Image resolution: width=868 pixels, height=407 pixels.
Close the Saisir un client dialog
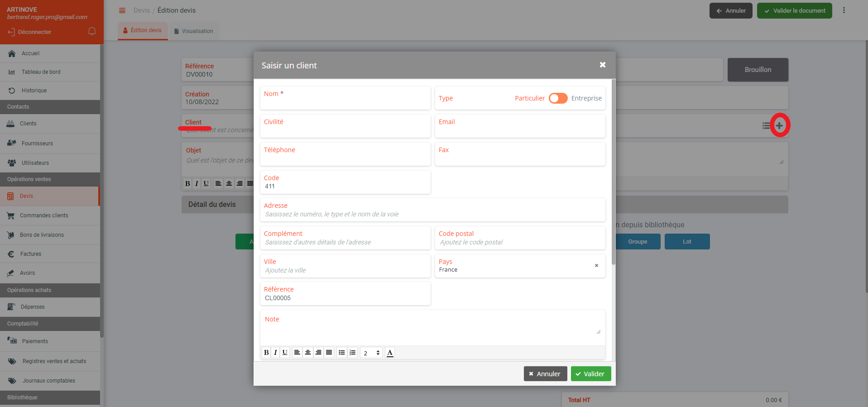point(602,65)
